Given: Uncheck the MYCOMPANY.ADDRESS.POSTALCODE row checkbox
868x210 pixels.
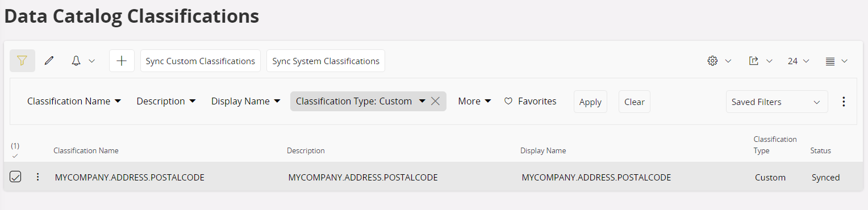Looking at the screenshot, I should point(15,177).
